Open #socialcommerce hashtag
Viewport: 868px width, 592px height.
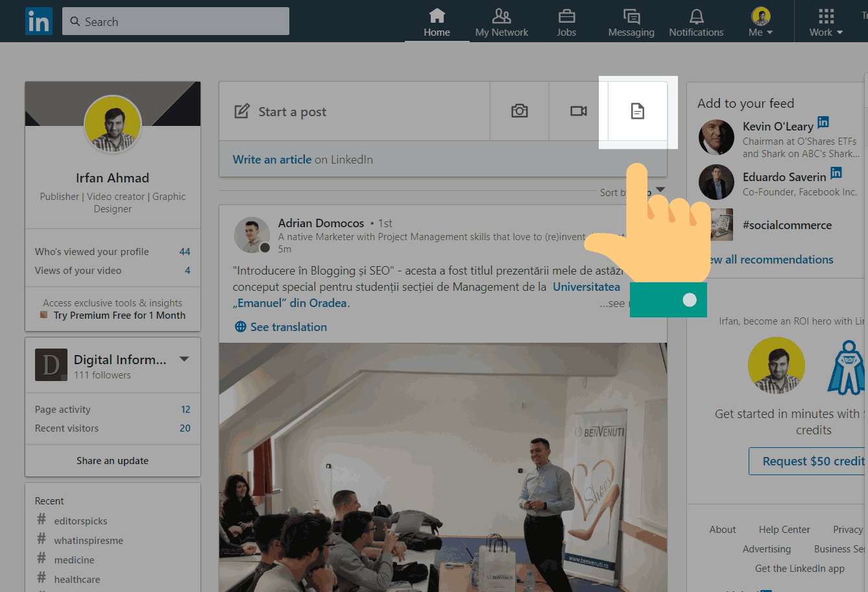tap(787, 225)
